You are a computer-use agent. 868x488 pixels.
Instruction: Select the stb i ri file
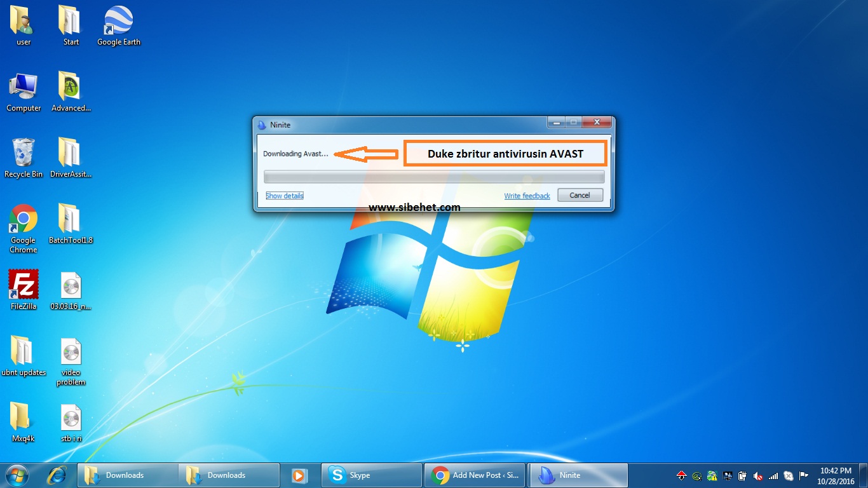coord(71,423)
